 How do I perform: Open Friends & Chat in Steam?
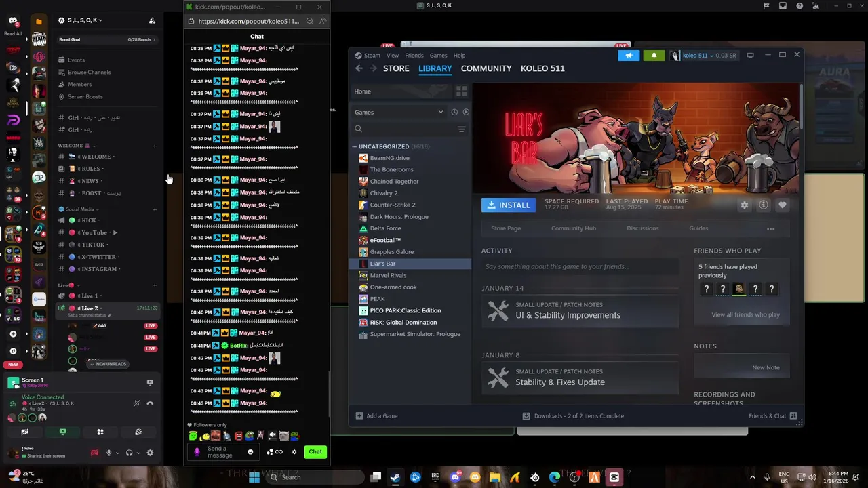772,416
